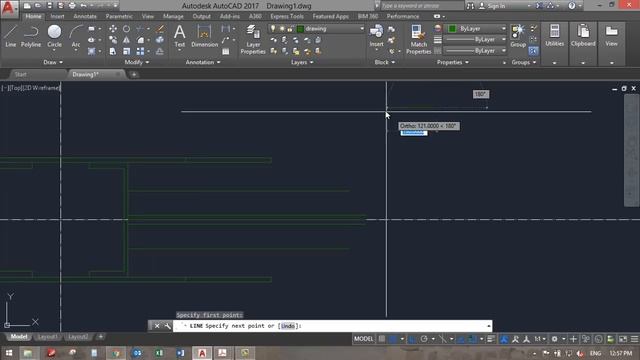Click the Move tool icon
640x360 pixels.
coord(113,29)
